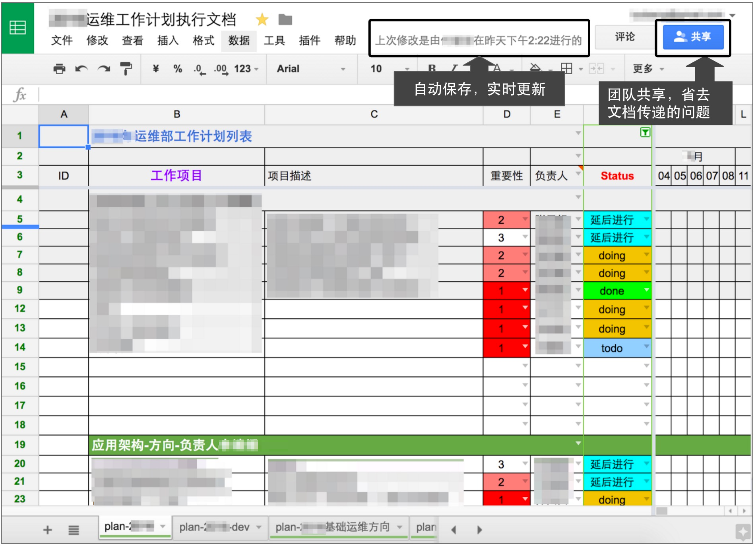Click the print icon in toolbar
Viewport: 756px width, 546px height.
click(x=59, y=69)
